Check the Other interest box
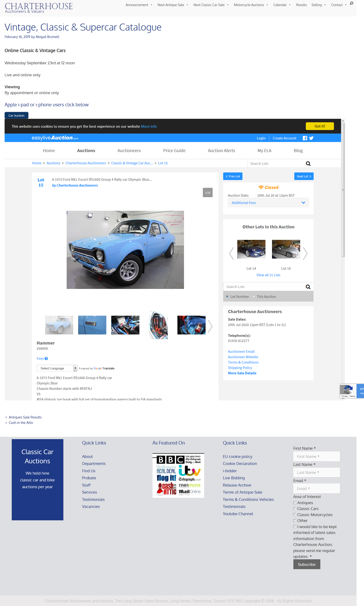 (x=295, y=521)
